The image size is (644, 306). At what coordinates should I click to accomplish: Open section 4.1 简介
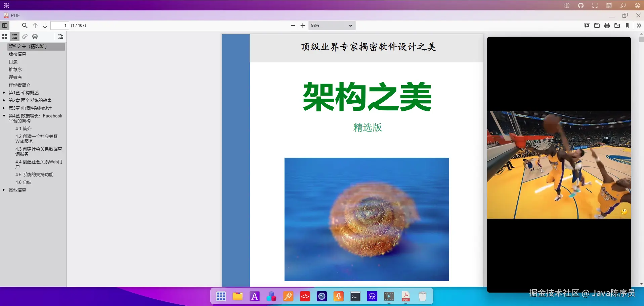point(24,129)
